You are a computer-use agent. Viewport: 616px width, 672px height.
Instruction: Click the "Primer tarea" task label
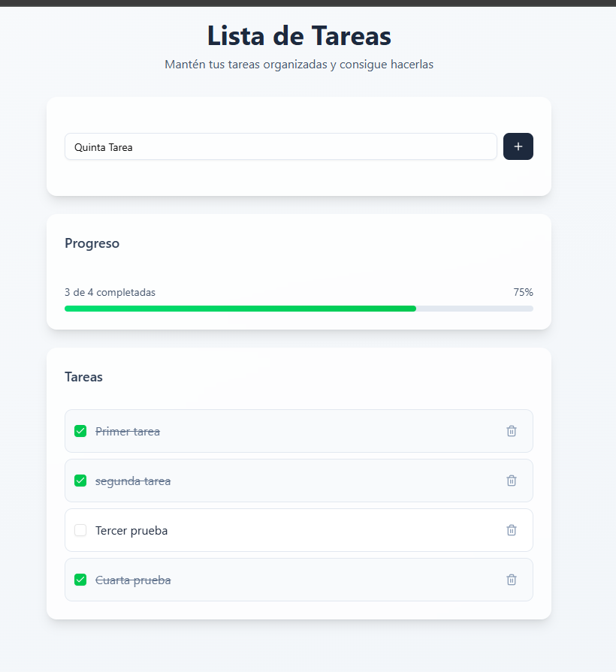tap(128, 431)
